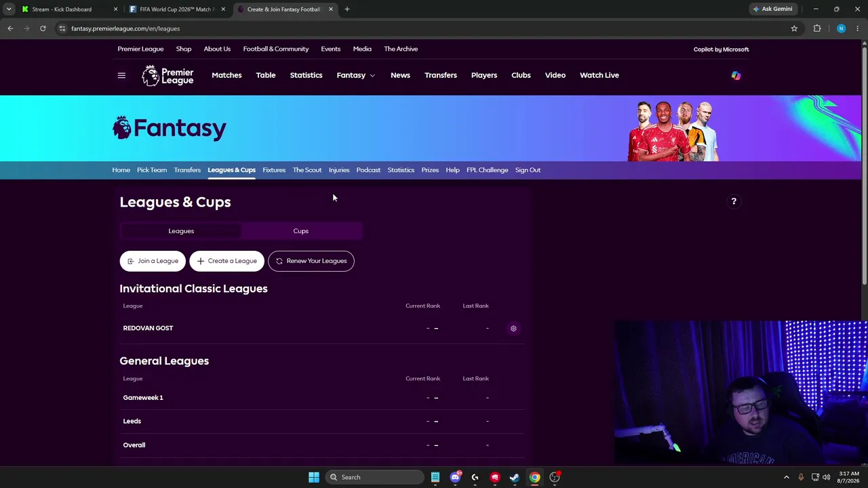Click the network icon in system tray
The width and height of the screenshot is (868, 488).
(815, 477)
